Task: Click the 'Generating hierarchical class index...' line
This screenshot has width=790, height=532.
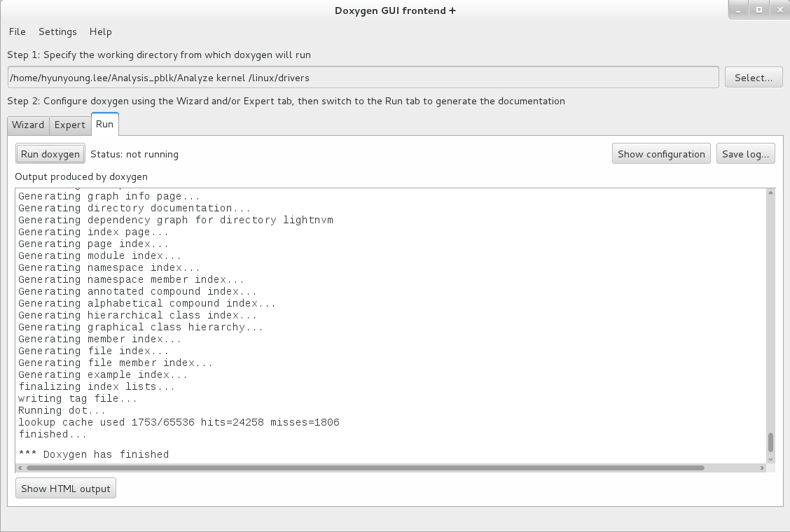Action: pyautogui.click(x=137, y=316)
